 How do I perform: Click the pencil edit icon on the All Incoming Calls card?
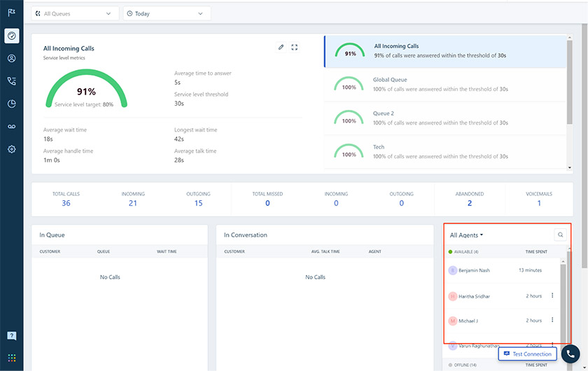pyautogui.click(x=281, y=48)
